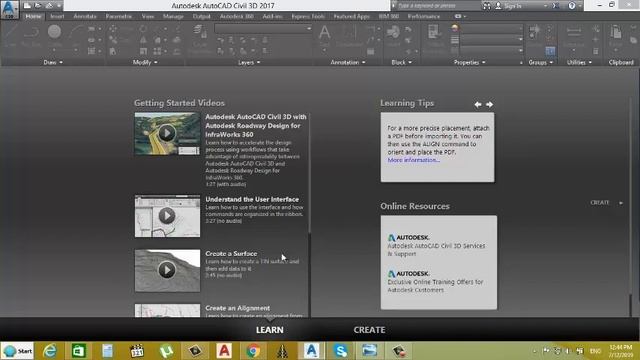Click the Plot icon in quick access toolbar

click(49, 6)
